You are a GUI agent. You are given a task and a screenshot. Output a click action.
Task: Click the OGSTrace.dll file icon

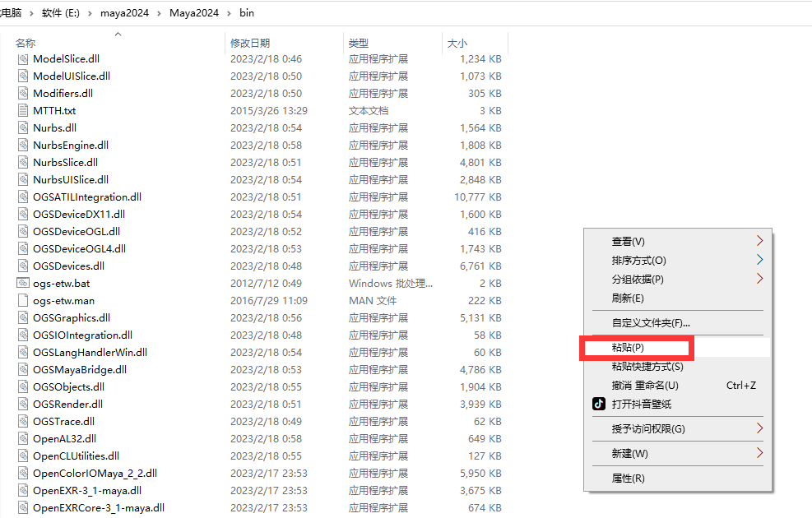tap(23, 421)
